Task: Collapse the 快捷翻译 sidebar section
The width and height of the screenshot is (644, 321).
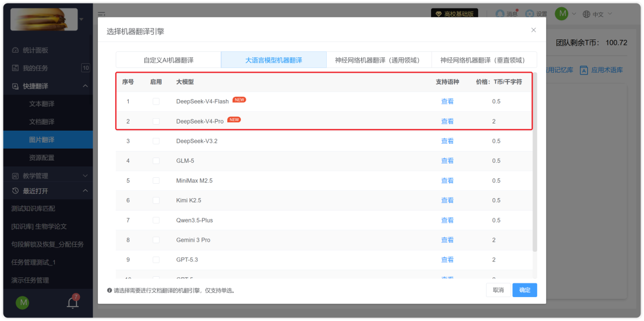Action: click(x=85, y=86)
